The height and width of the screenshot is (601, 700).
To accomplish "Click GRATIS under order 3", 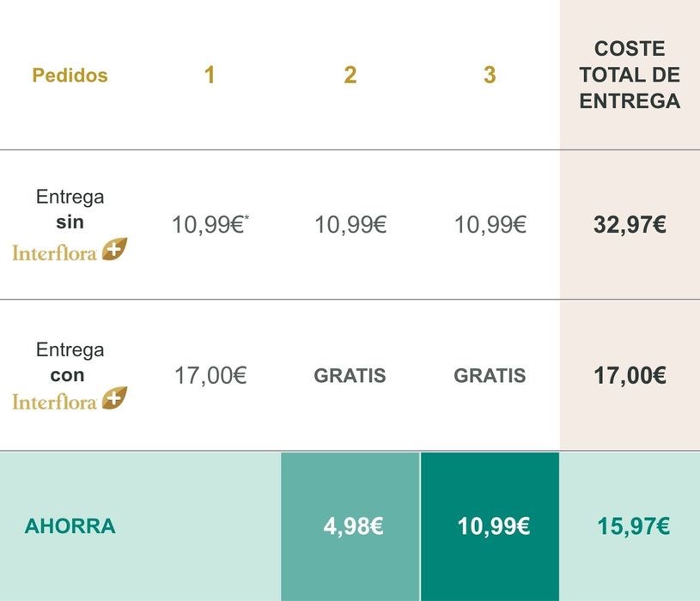I will 490,375.
